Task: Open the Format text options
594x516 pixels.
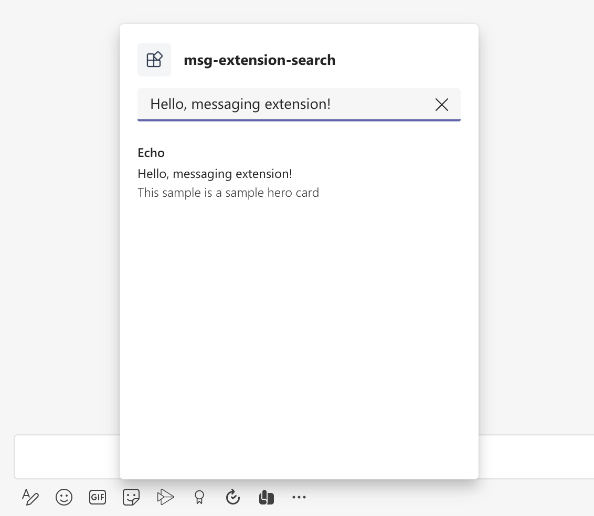Action: 30,497
